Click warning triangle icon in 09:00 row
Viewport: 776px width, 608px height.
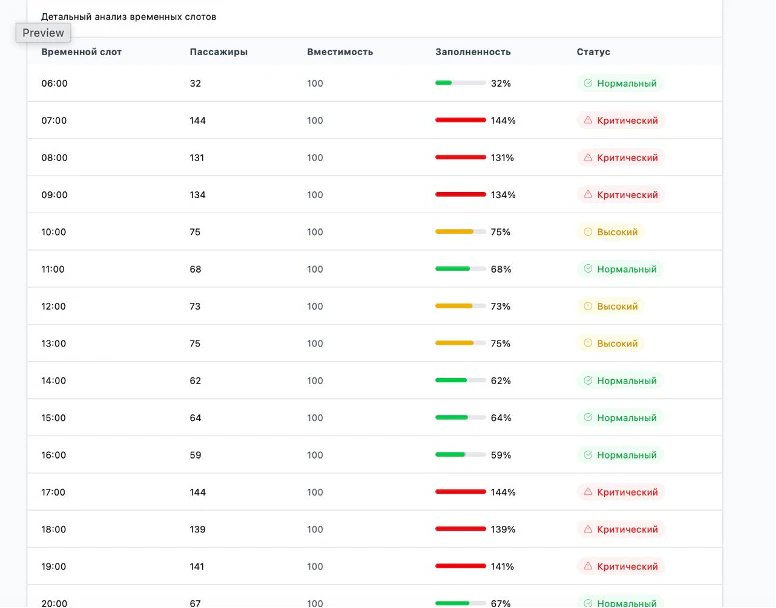click(587, 194)
